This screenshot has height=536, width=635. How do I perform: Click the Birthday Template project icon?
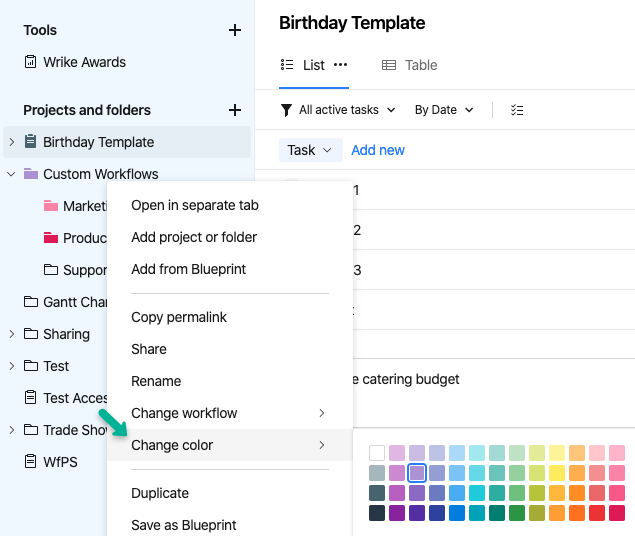point(30,142)
